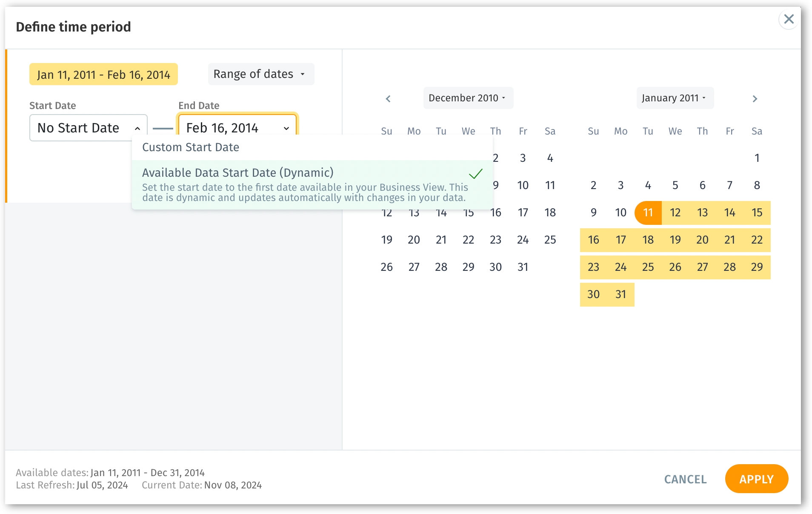The image size is (812, 514).
Task: Select December 31 in the 2010 calendar
Action: click(x=523, y=267)
